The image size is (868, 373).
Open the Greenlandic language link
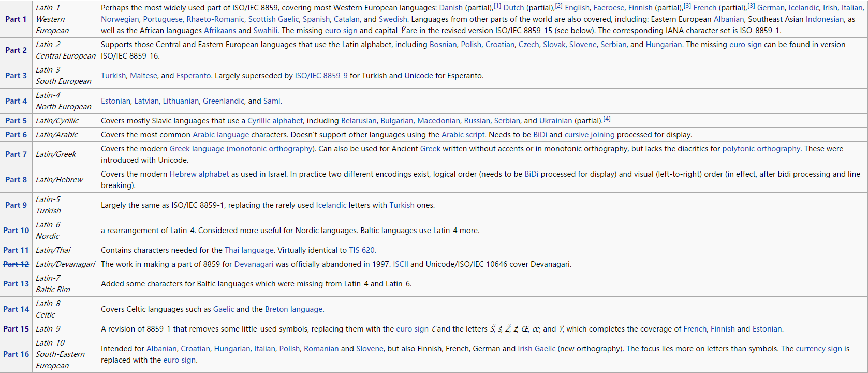click(x=224, y=101)
